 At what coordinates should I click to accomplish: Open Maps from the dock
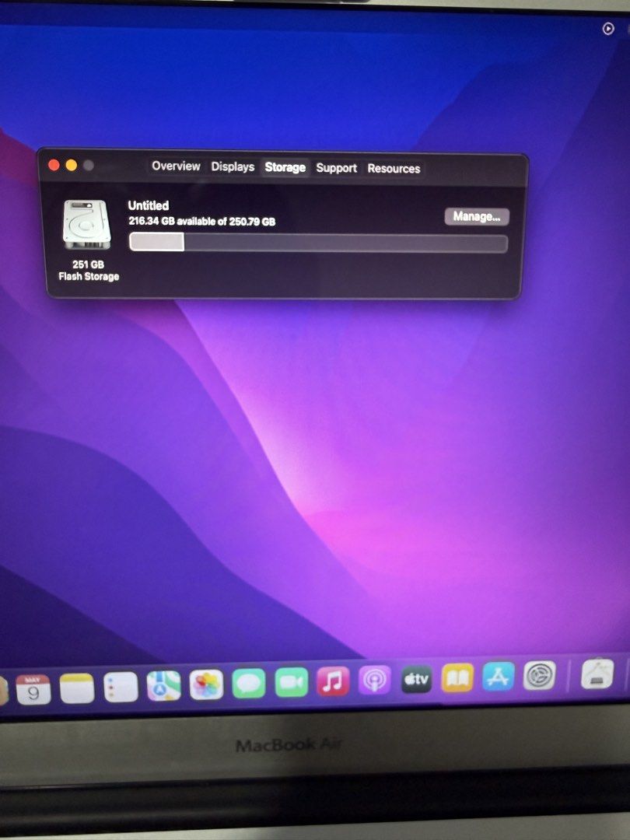click(163, 686)
